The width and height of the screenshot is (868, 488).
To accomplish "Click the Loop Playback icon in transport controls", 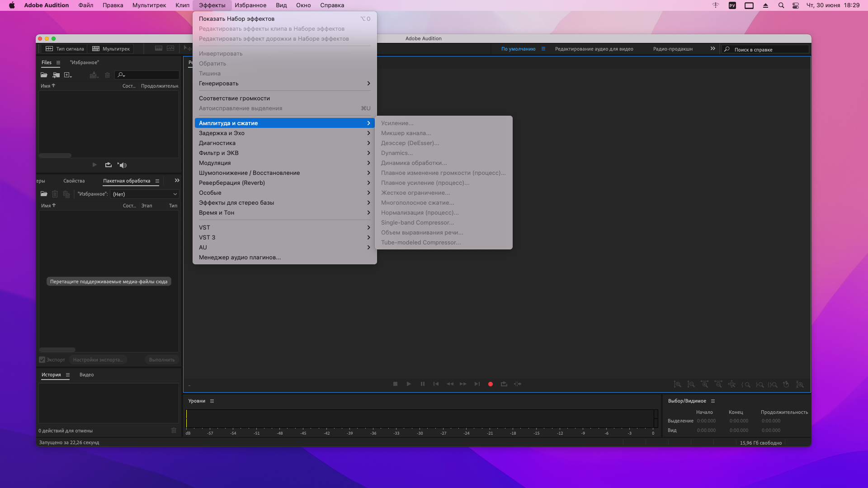I will pos(504,384).
